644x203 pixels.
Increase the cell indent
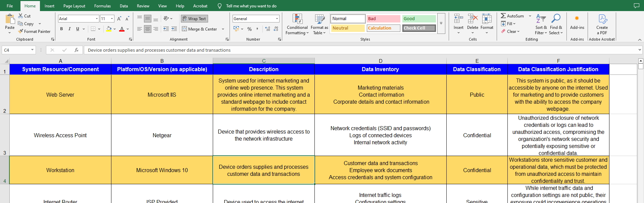pos(174,29)
